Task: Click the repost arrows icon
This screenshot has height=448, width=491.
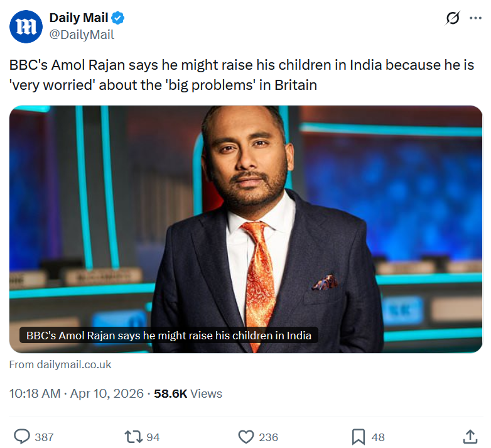Action: (133, 436)
